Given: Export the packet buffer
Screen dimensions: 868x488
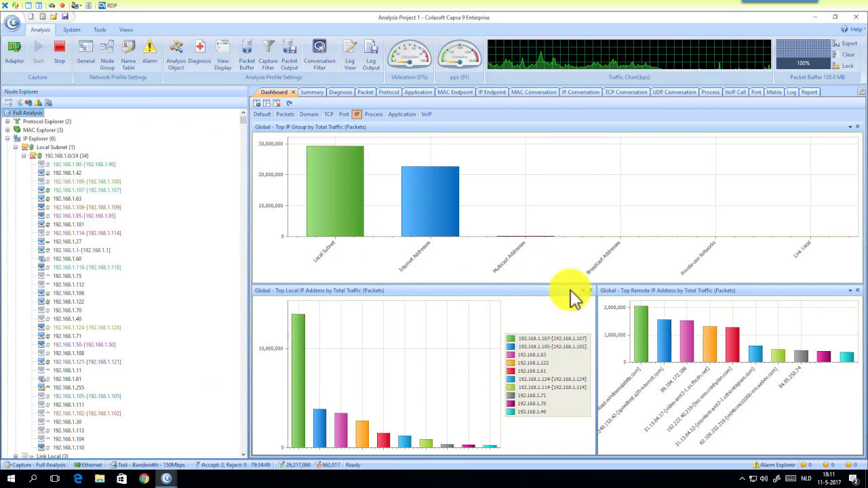Looking at the screenshot, I should click(x=845, y=43).
